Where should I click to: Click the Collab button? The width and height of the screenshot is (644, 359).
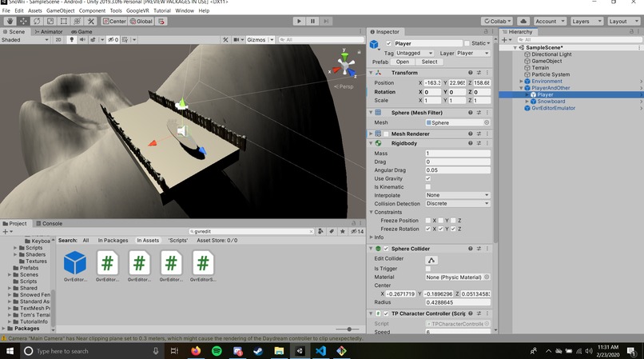pyautogui.click(x=497, y=22)
